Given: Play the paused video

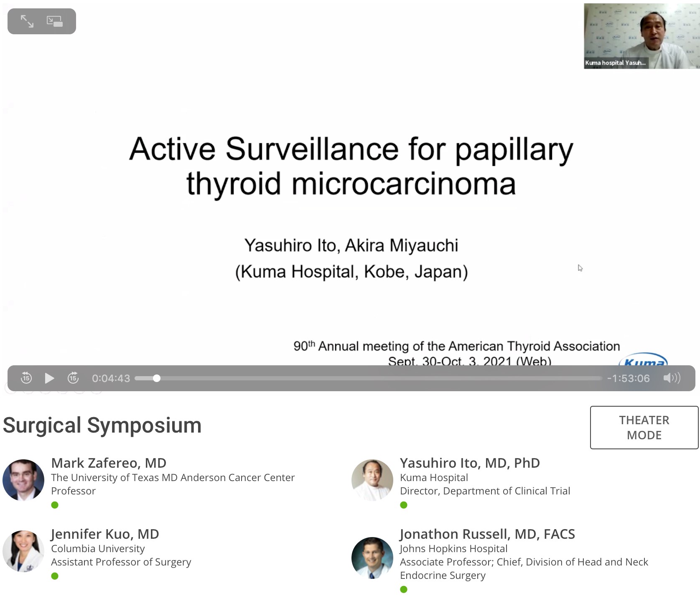Looking at the screenshot, I should tap(49, 378).
